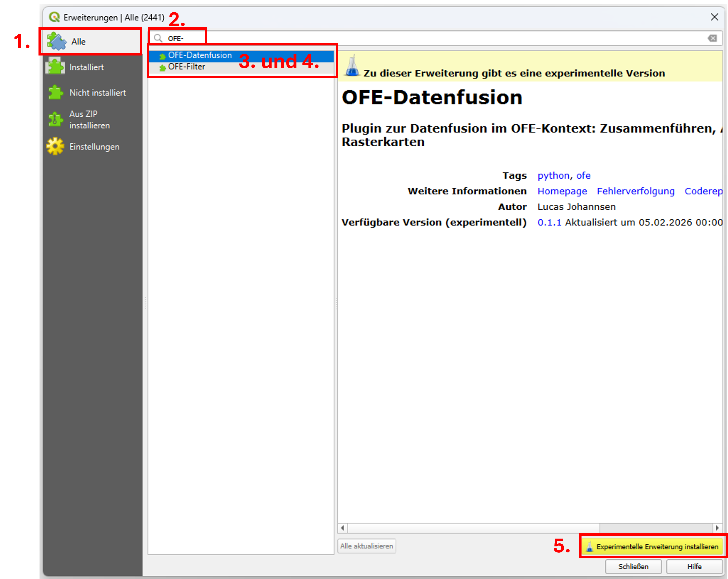Open the Fehlerverfolgung link
The image size is (728, 579).
coord(636,191)
